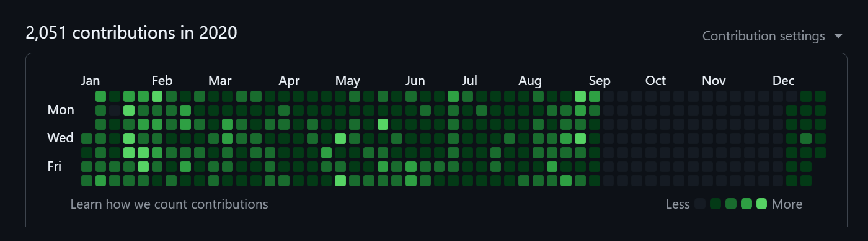Click the More legend label
This screenshot has width=868, height=241.
click(787, 204)
